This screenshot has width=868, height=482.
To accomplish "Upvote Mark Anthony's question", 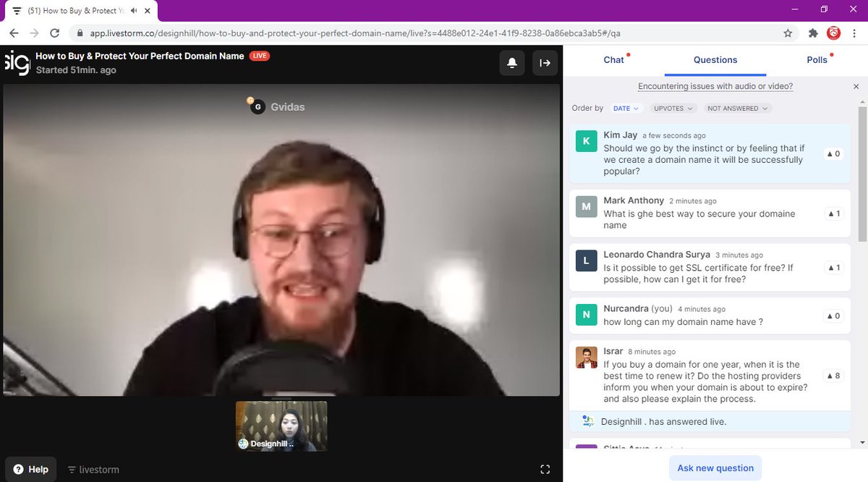I will (x=833, y=213).
